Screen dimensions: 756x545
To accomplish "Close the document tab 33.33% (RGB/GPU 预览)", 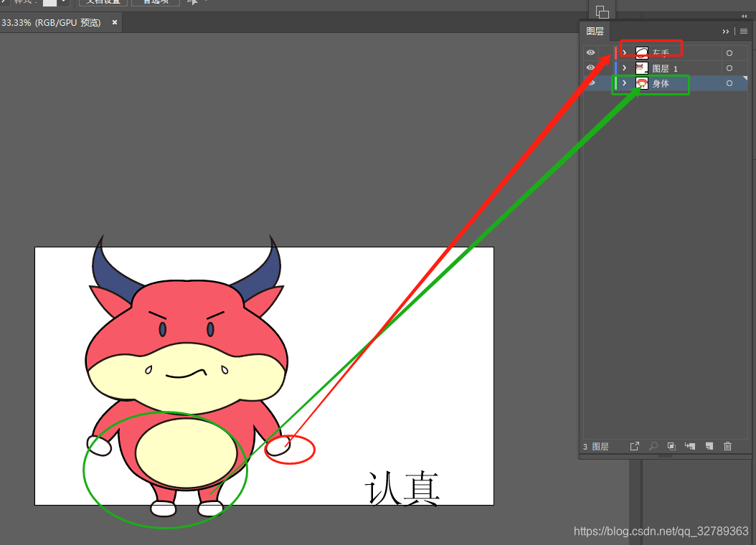I will point(115,22).
